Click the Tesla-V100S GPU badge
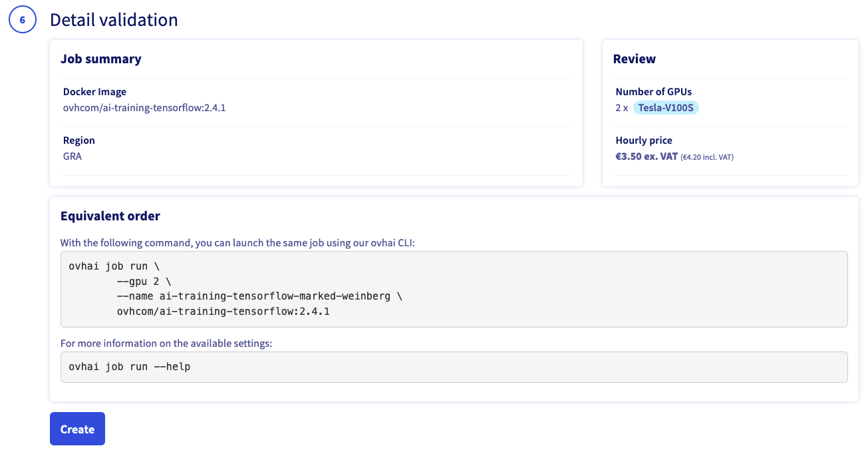Screen dimensions: 868x450 (666, 108)
